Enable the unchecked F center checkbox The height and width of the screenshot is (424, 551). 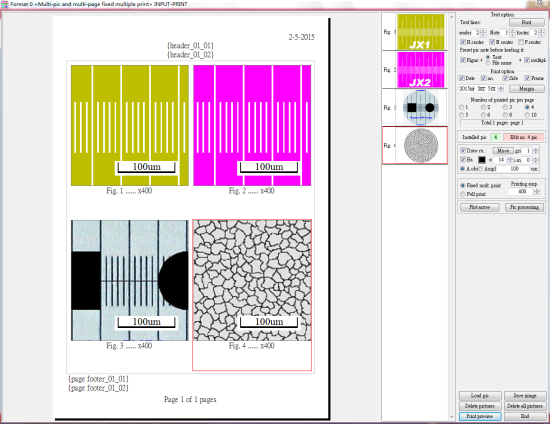pos(521,42)
